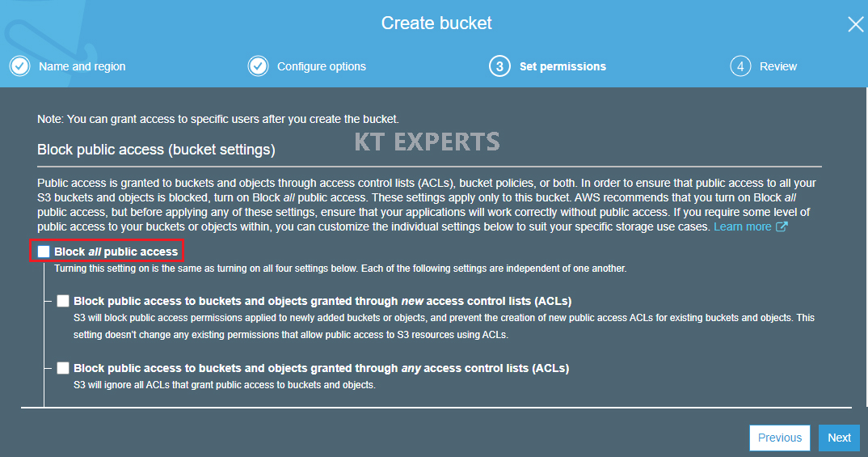This screenshot has width=868, height=457.
Task: Click the Create bucket dialog title
Action: [x=436, y=23]
